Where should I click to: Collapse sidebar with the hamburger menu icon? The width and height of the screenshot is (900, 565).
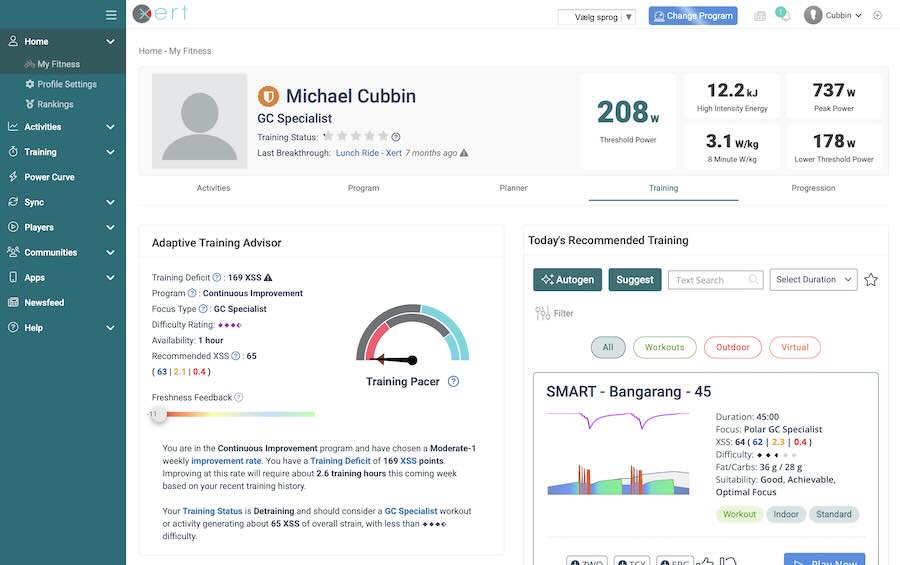click(x=111, y=15)
